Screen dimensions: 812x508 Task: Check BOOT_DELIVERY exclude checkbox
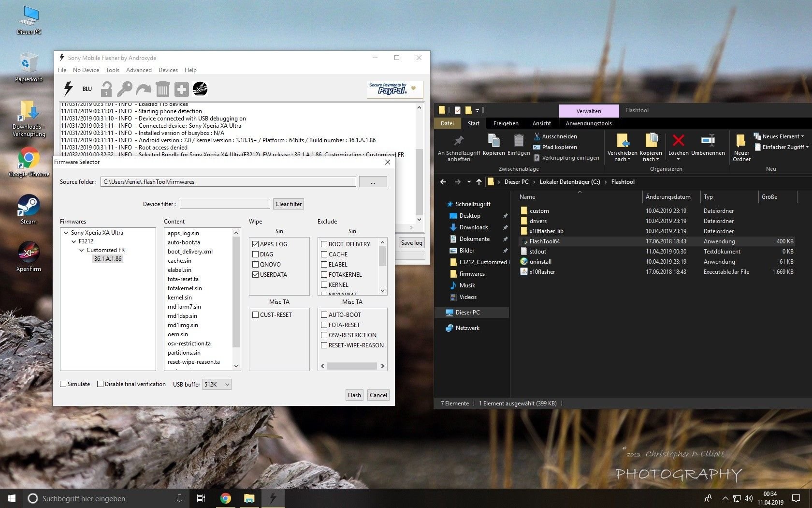(x=324, y=244)
